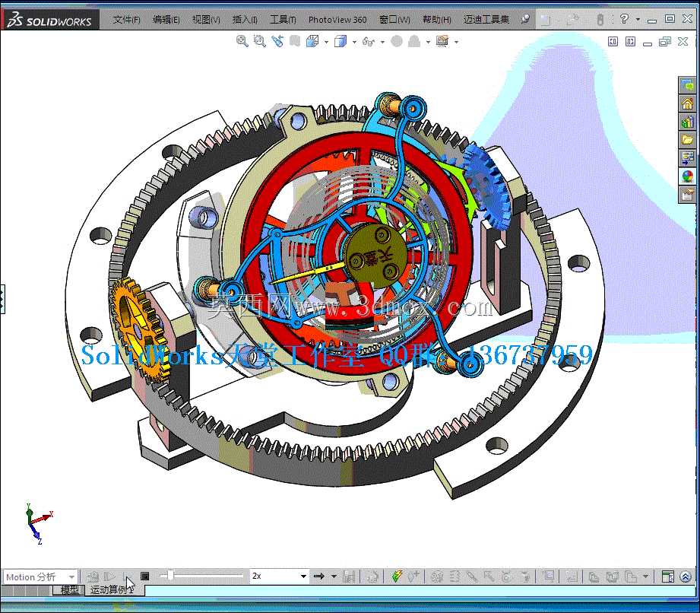This screenshot has width=700, height=613.
Task: Switch to the 运动算例 1 tab
Action: [x=114, y=589]
